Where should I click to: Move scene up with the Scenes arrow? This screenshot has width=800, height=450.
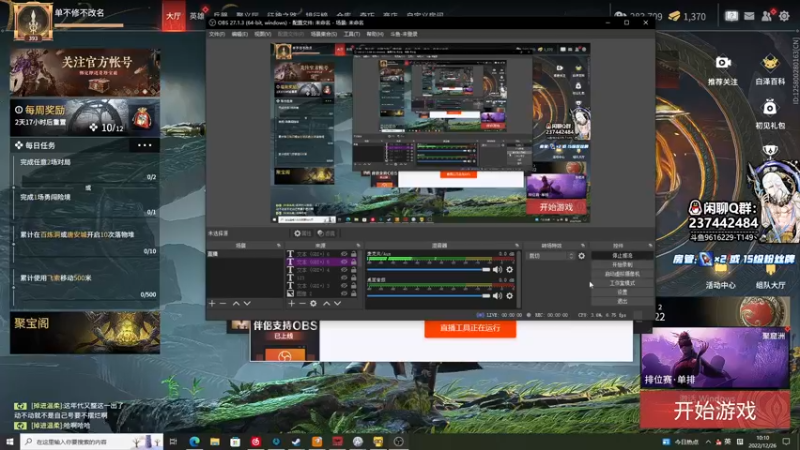point(236,304)
